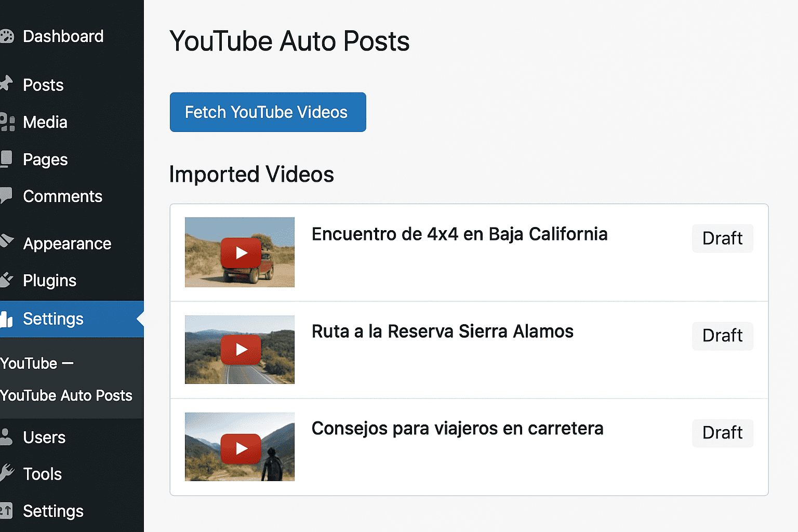Screen dimensions: 798x532
Task: Click the jeep video thumbnail
Action: [240, 252]
